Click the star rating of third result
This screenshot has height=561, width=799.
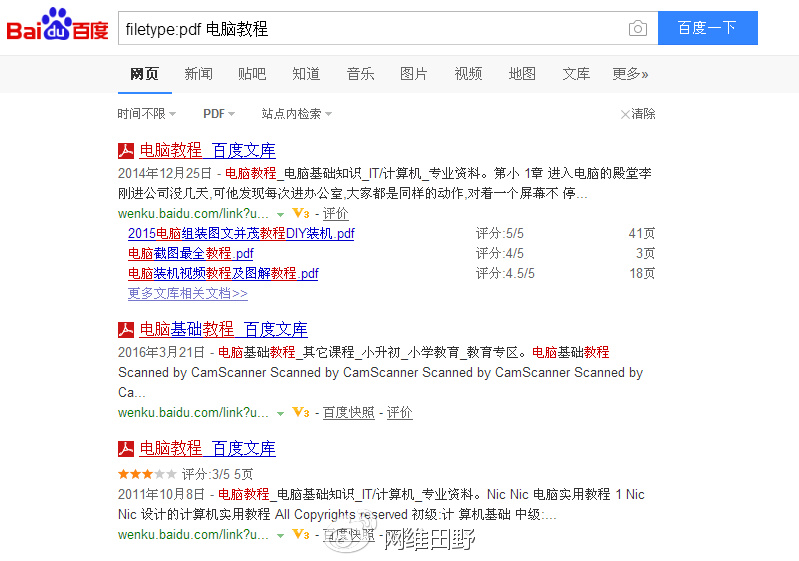[147, 474]
